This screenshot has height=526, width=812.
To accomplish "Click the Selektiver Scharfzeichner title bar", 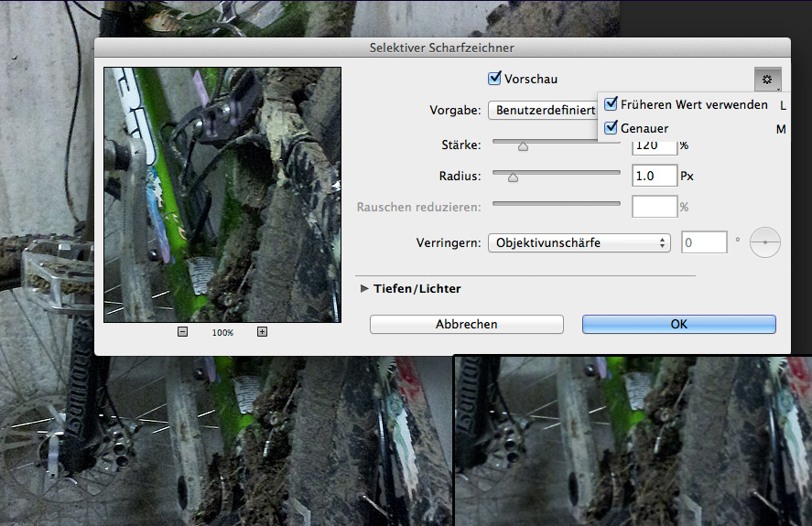I will tap(442, 48).
